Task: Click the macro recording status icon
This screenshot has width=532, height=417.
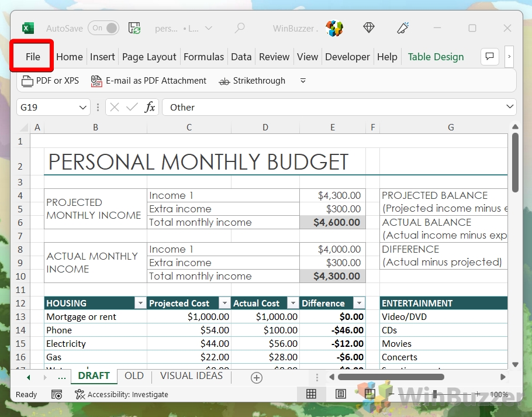Action: click(57, 394)
